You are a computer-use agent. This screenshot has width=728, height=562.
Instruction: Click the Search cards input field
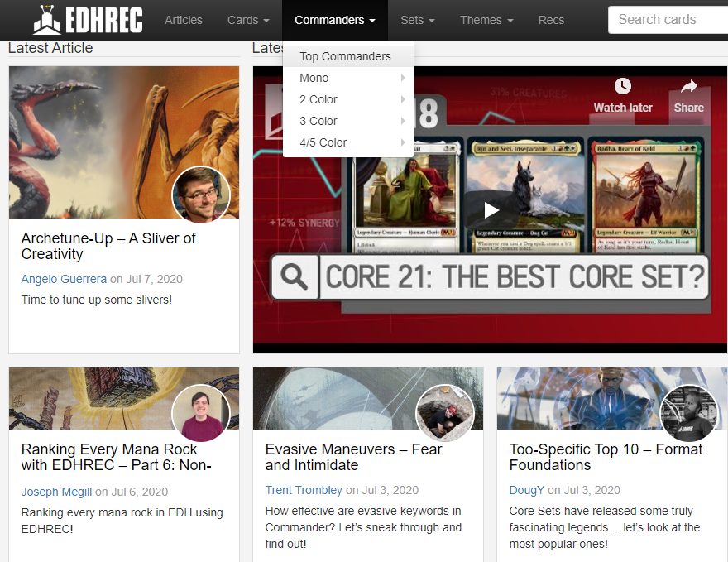pos(668,20)
